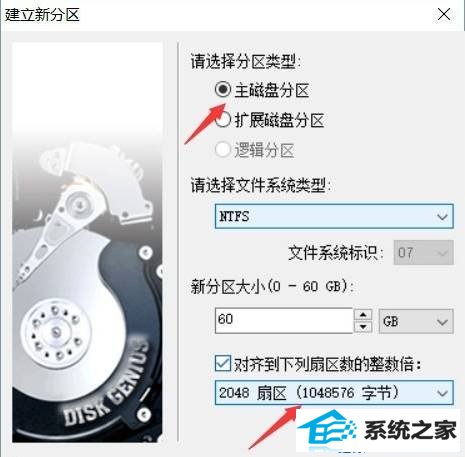Click the 系统之家 watermark text
The width and height of the screenshot is (465, 457).
[410, 430]
